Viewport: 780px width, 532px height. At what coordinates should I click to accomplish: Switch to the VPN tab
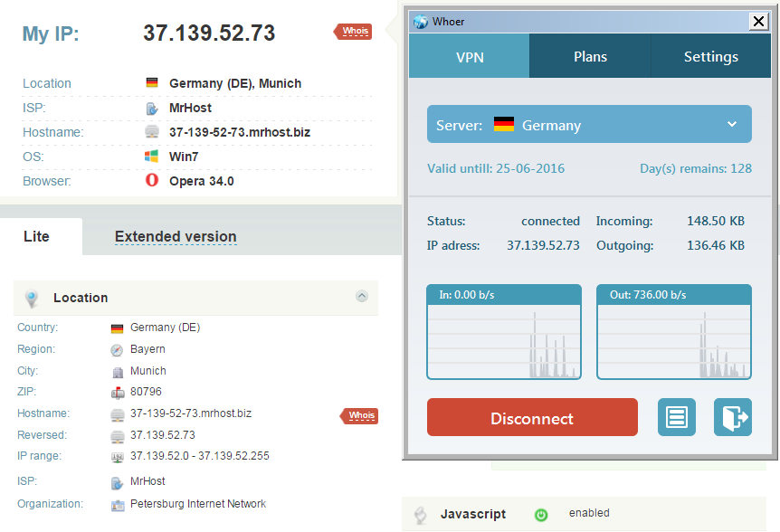(x=469, y=56)
